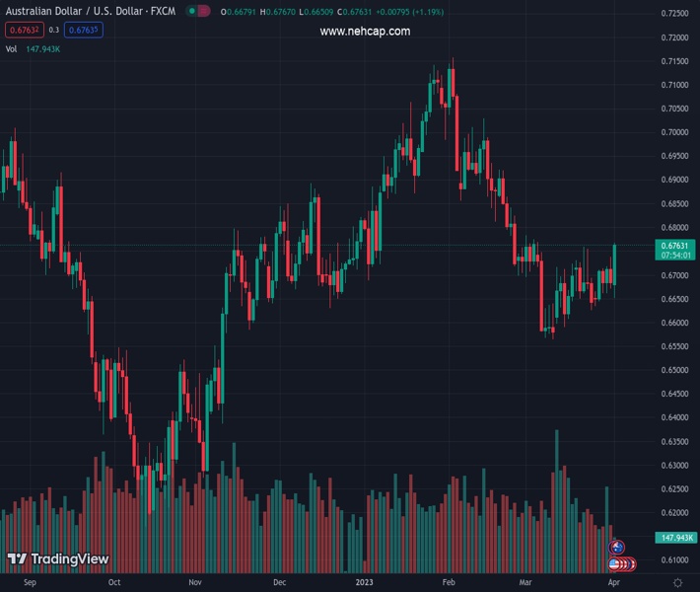Click the Australian flag economic event icon
This screenshot has width=700, height=592.
tap(617, 547)
